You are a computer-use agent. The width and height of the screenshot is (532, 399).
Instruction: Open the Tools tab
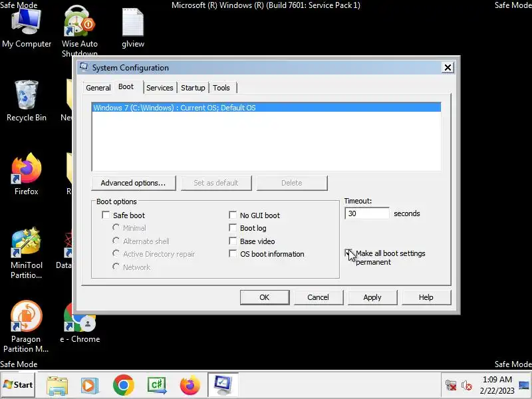pos(221,88)
